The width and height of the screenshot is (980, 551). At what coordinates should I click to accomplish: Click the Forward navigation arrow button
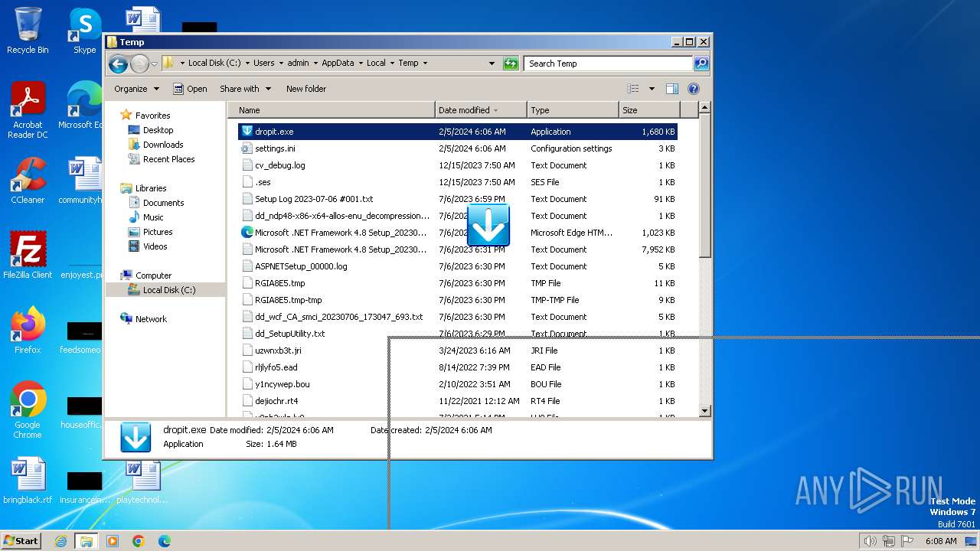tap(139, 64)
